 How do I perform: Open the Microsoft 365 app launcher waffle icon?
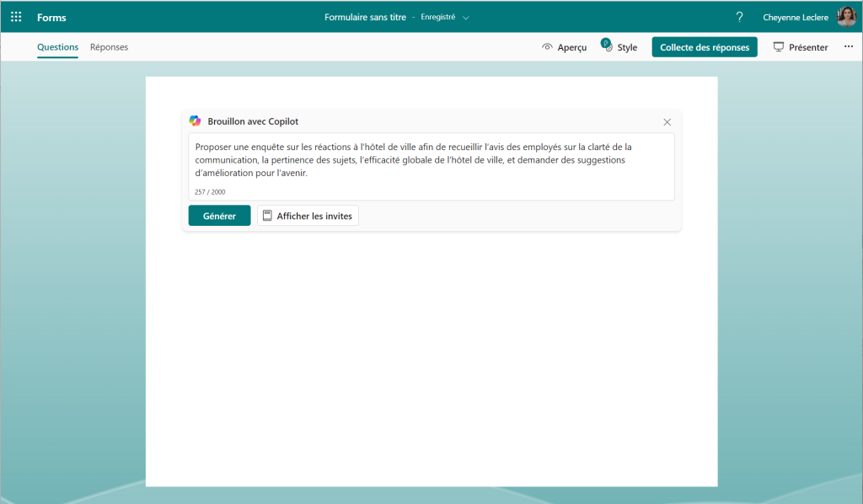(15, 16)
